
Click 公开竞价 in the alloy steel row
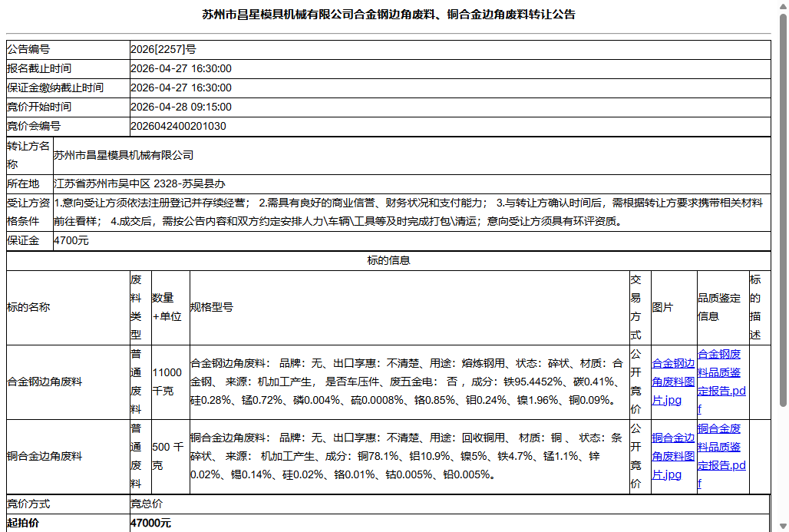click(635, 382)
